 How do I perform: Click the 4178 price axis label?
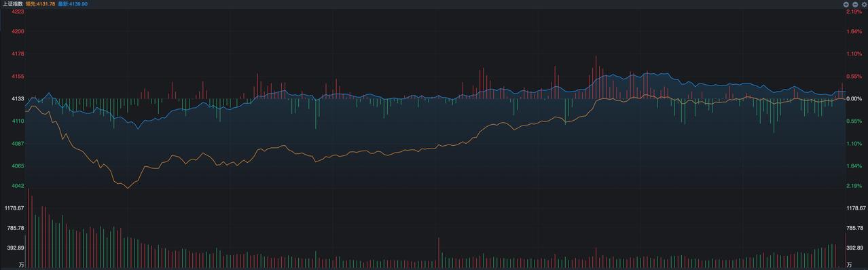(x=18, y=54)
